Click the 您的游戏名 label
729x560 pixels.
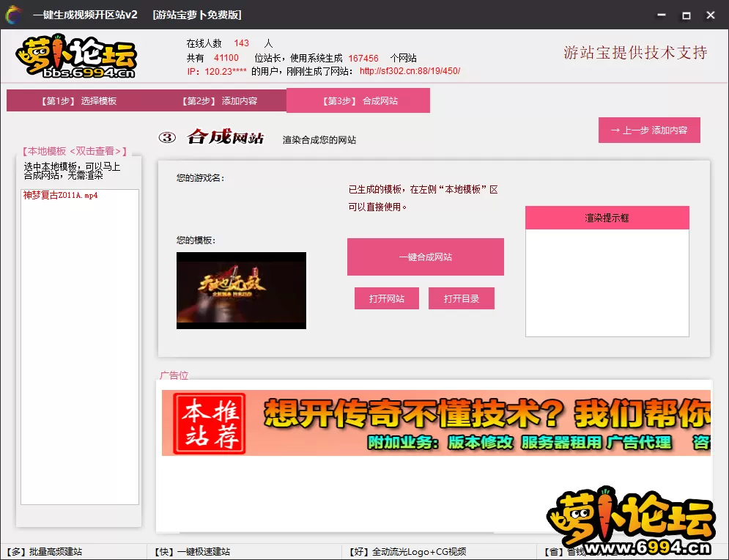pos(200,178)
